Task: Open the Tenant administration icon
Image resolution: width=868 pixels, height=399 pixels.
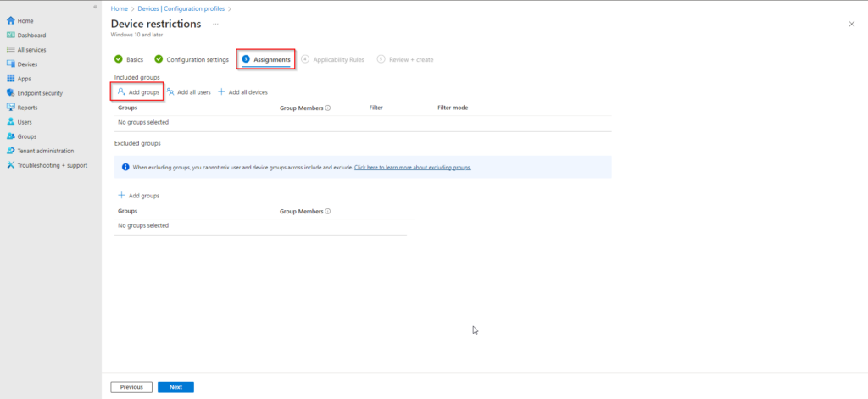Action: [10, 151]
